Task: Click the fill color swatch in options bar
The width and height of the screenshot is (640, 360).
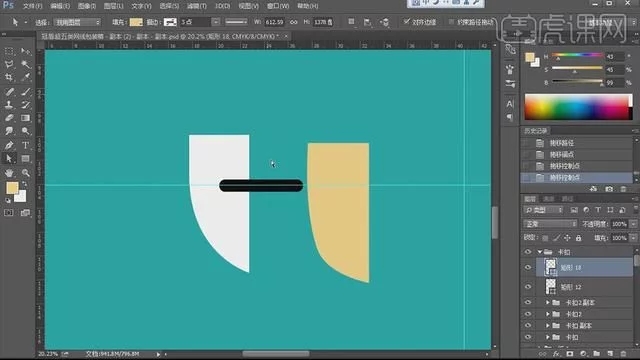Action: pyautogui.click(x=136, y=22)
